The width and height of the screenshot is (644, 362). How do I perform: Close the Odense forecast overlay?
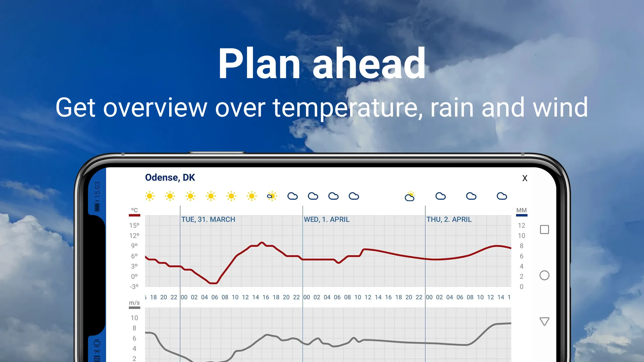click(x=525, y=178)
